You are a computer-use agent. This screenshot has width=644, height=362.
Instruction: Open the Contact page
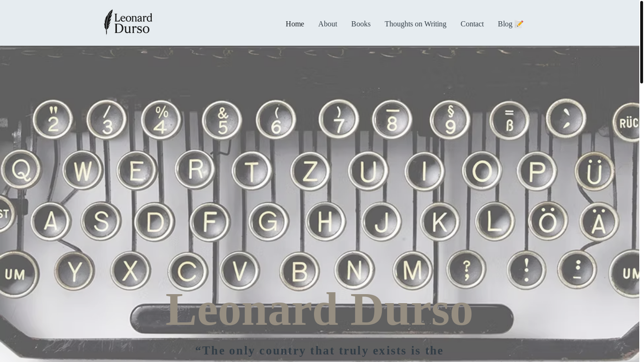point(472,24)
